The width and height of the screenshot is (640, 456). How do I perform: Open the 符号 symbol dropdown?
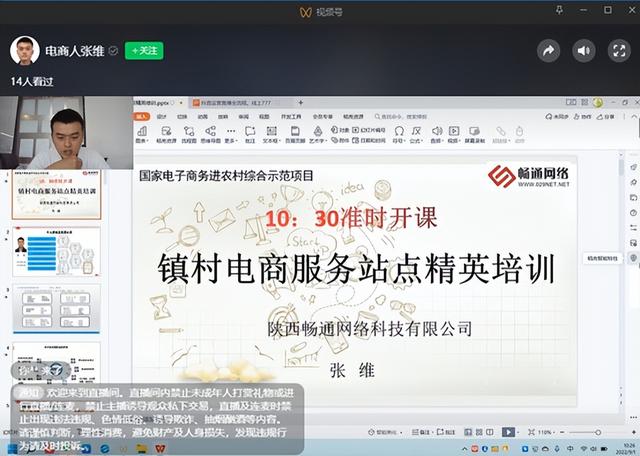click(x=399, y=135)
